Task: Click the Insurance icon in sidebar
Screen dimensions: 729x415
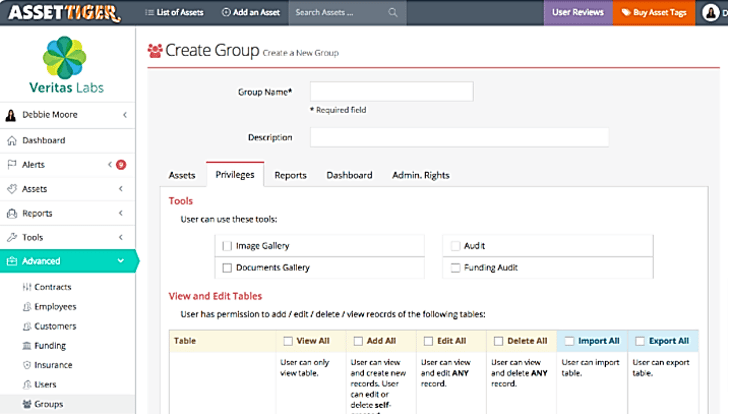Action: point(26,365)
